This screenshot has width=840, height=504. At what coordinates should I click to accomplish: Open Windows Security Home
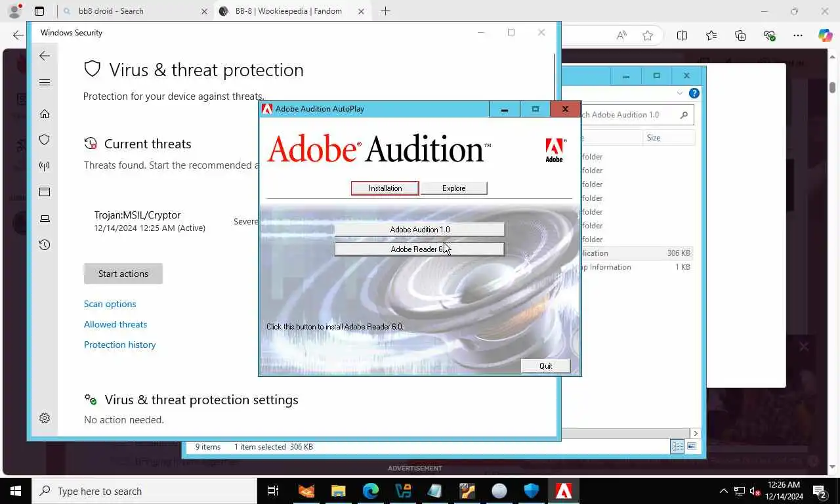point(45,114)
